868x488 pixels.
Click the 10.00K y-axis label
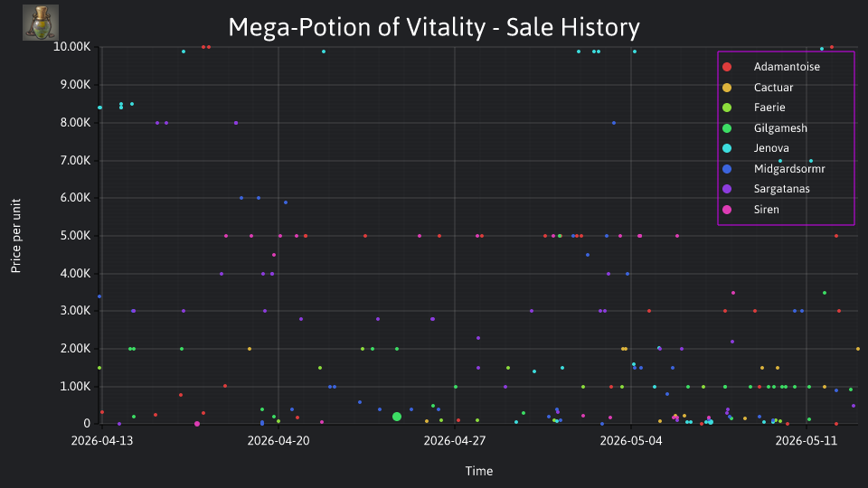72,47
